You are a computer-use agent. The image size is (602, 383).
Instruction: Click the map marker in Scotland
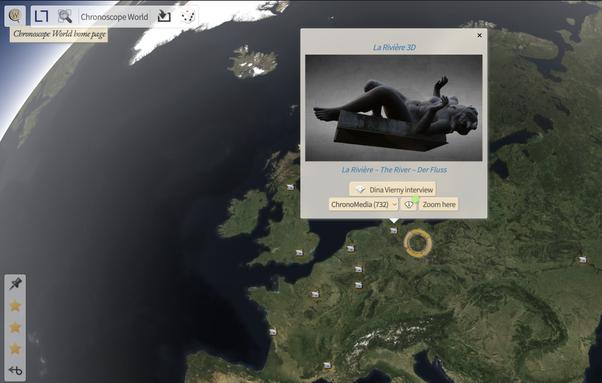pos(290,187)
